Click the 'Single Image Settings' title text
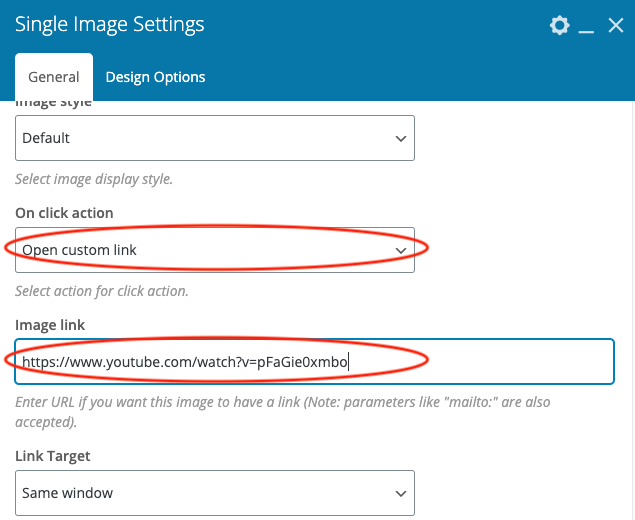Image resolution: width=635 pixels, height=520 pixels. [110, 24]
